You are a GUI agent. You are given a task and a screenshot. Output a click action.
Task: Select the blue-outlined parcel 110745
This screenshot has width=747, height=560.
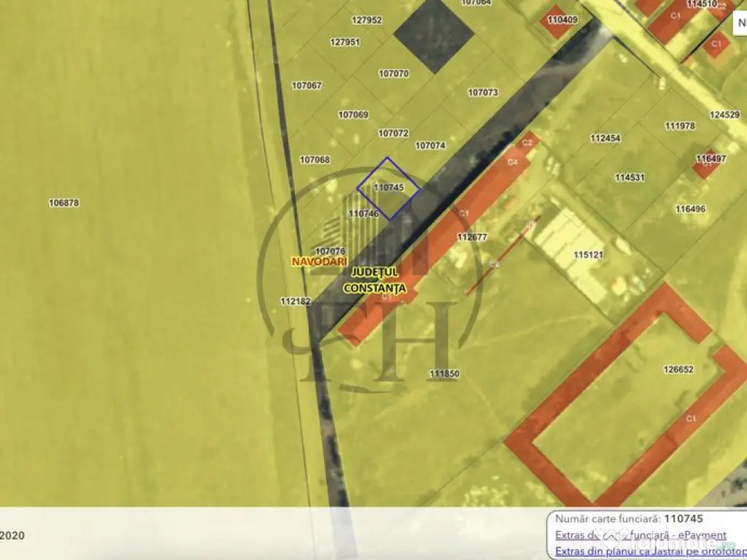pos(388,187)
